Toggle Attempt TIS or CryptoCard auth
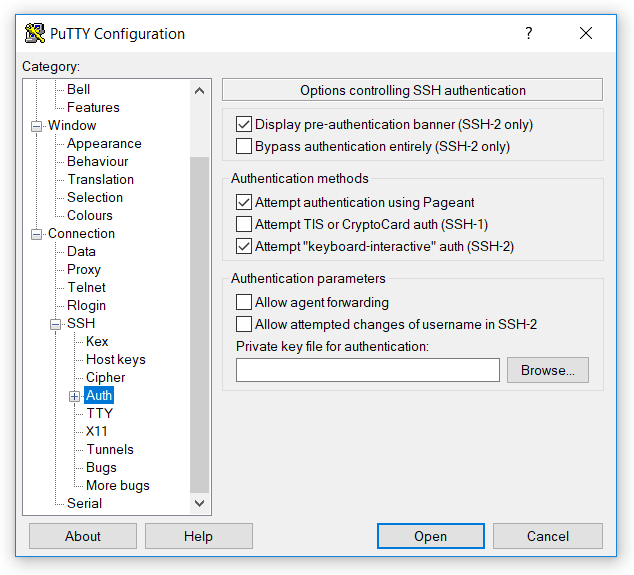This screenshot has width=634, height=575. point(243,225)
